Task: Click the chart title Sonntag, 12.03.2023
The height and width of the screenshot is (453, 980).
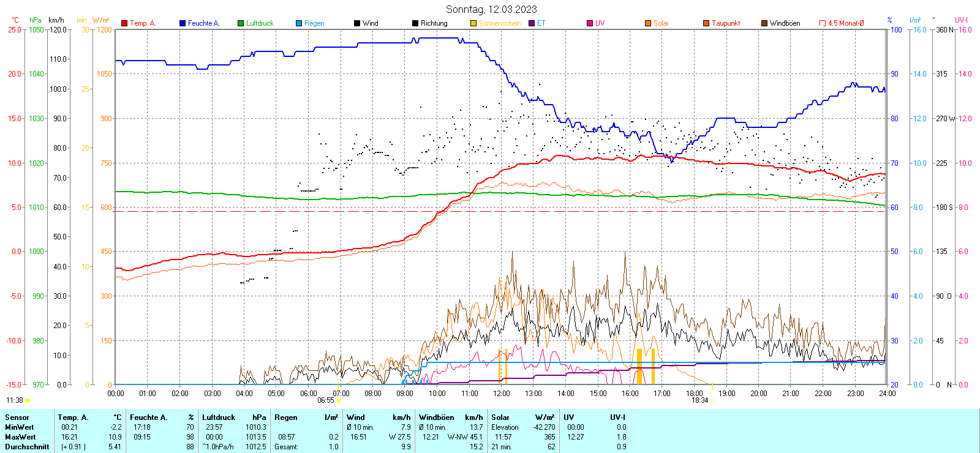Action: click(491, 9)
